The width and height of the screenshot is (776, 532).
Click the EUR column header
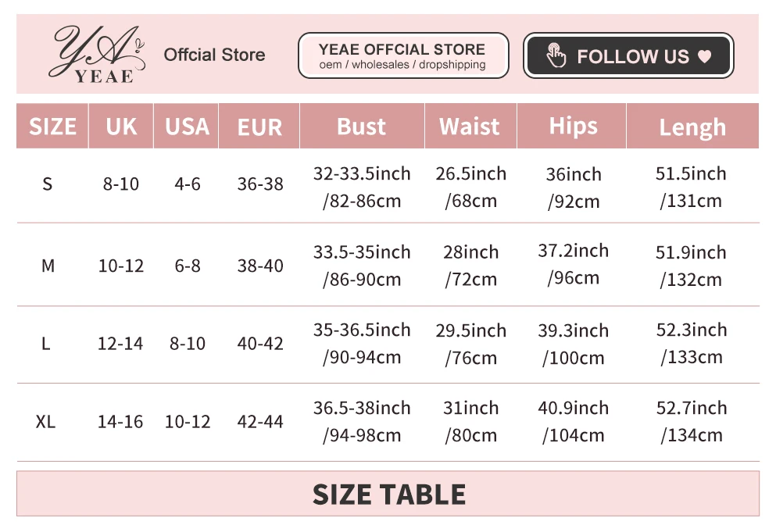(x=259, y=127)
